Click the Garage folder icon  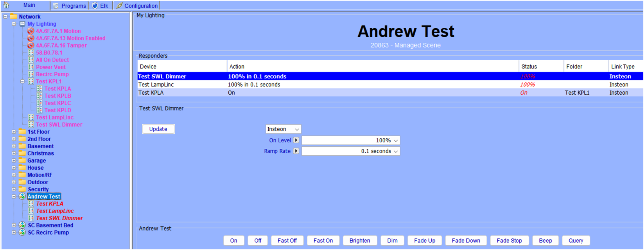click(22, 161)
